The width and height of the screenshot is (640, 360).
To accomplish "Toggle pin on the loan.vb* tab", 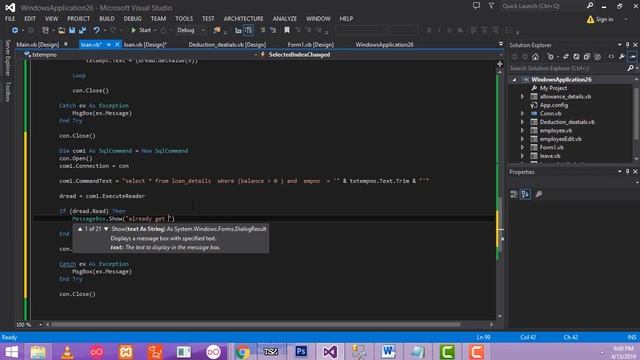I will coord(109,44).
